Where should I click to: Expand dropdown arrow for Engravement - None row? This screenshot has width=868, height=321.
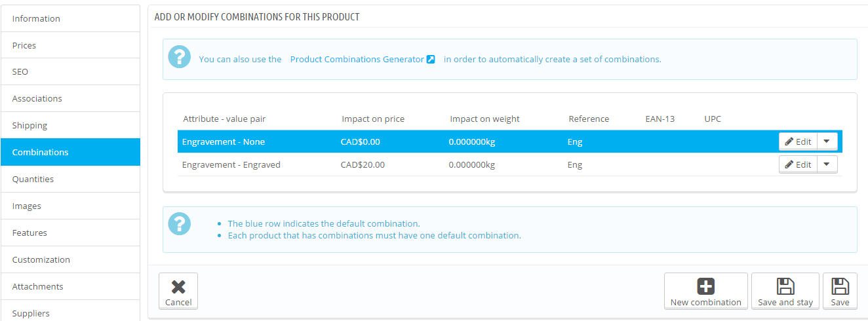[x=827, y=142]
